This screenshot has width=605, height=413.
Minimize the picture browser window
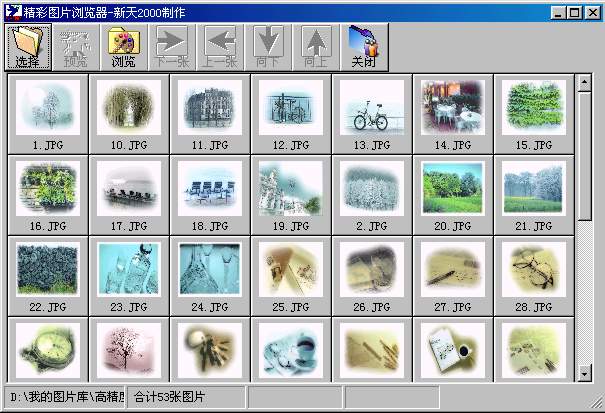pos(558,13)
